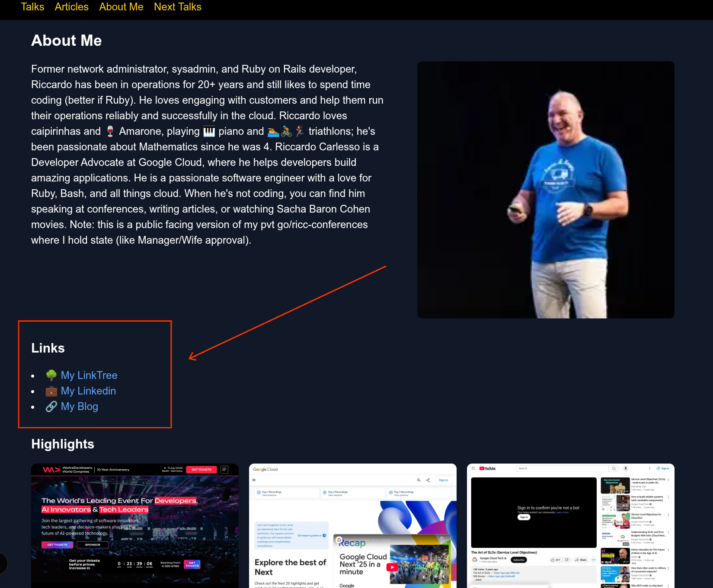Visit the My Linkedin link
Viewport: 713px width, 588px height.
point(88,391)
